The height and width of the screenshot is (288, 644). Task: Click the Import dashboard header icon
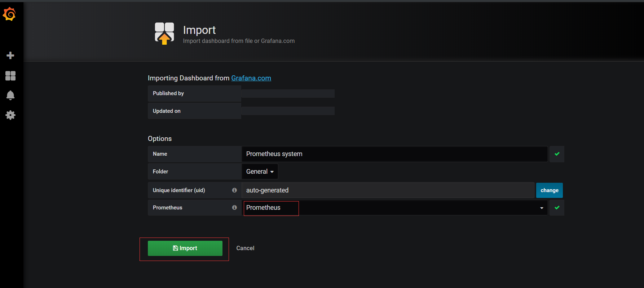coord(164,33)
